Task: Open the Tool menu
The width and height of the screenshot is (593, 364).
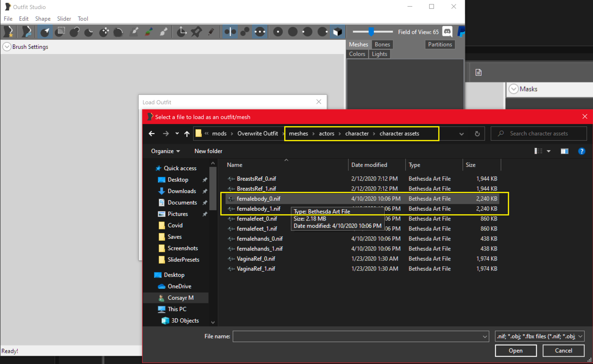Action: click(83, 19)
